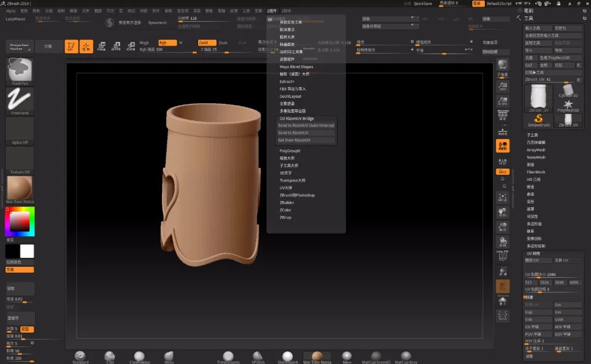The width and height of the screenshot is (591, 364).
Task: Expand the GoUVLayout plugin section
Action: pyautogui.click(x=290, y=96)
